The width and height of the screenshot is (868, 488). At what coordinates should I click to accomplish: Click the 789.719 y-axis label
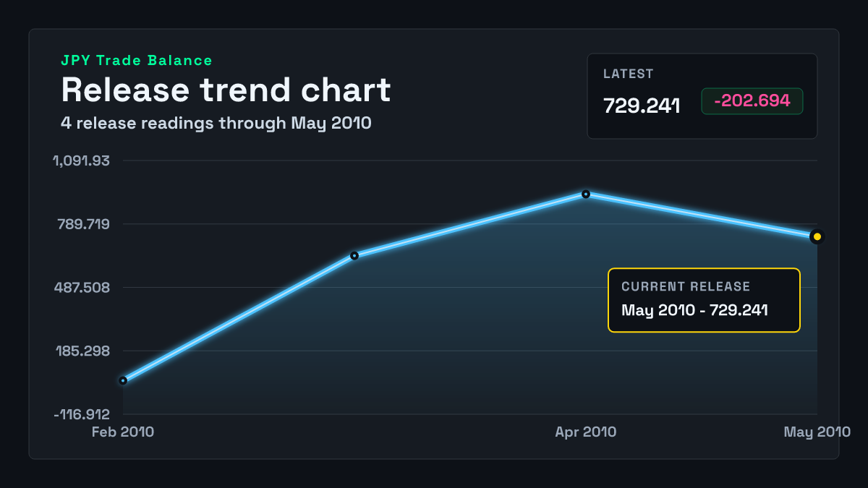pyautogui.click(x=84, y=224)
